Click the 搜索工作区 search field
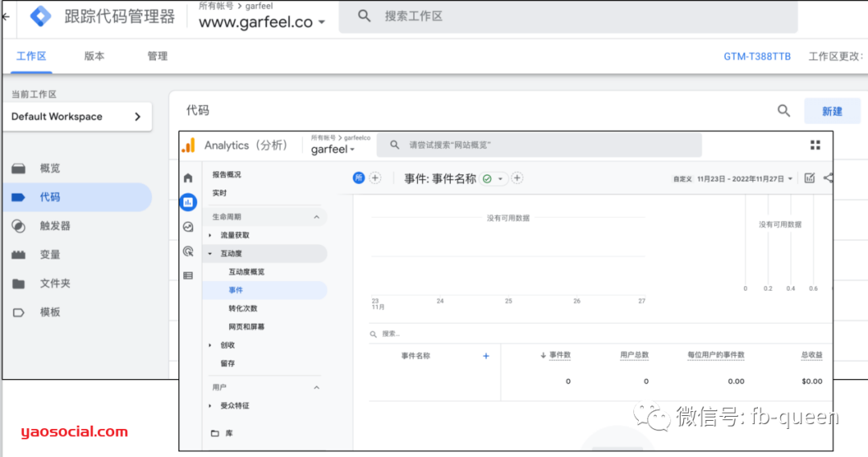The width and height of the screenshot is (868, 457). (568, 16)
